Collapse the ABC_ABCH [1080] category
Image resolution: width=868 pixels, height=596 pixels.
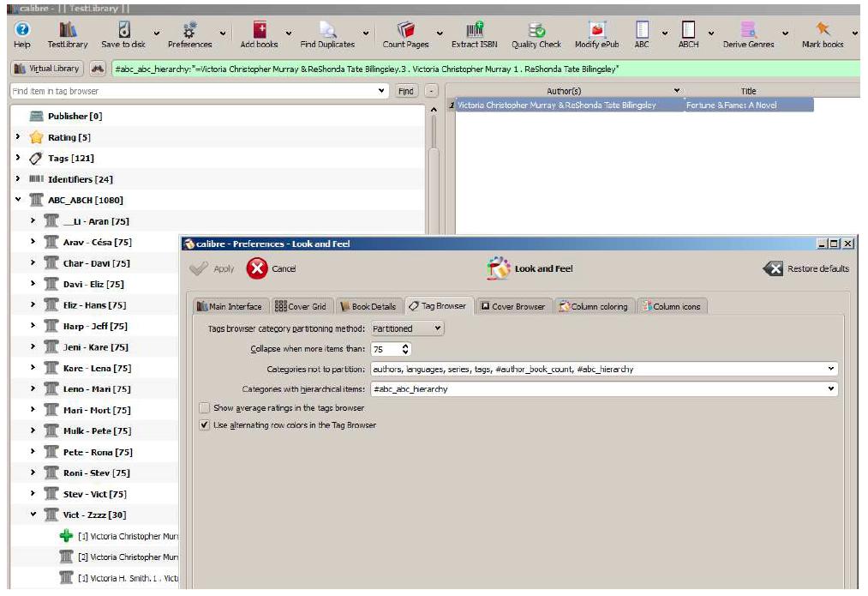18,200
